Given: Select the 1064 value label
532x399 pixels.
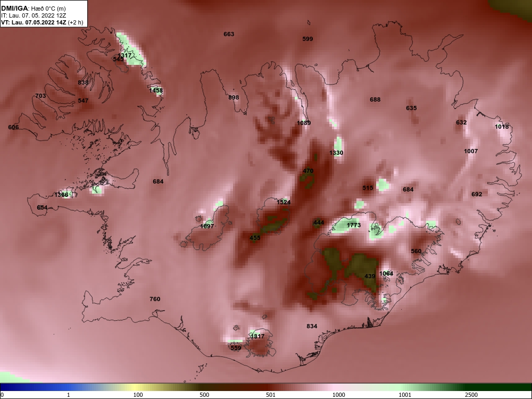Looking at the screenshot, I should pyautogui.click(x=386, y=273).
